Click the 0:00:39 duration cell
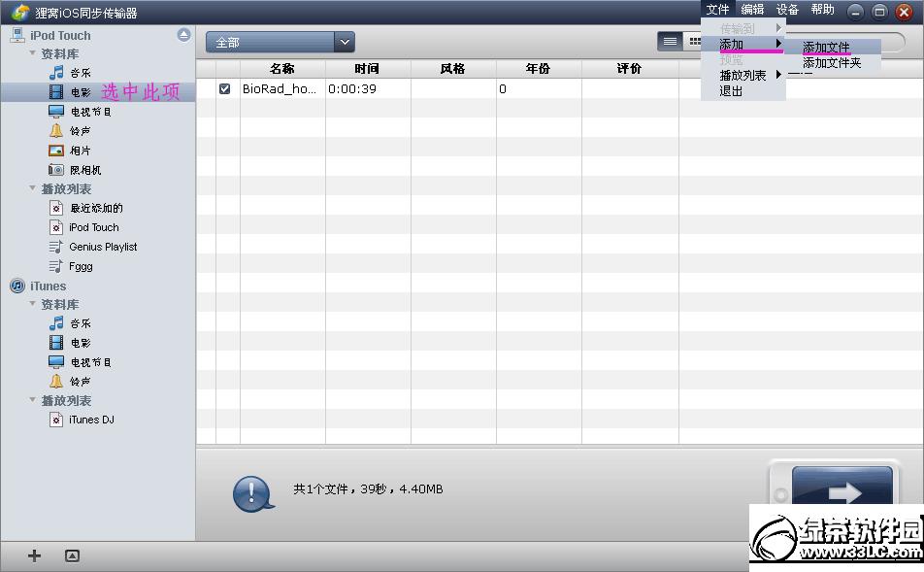This screenshot has height=572, width=924. pyautogui.click(x=352, y=89)
